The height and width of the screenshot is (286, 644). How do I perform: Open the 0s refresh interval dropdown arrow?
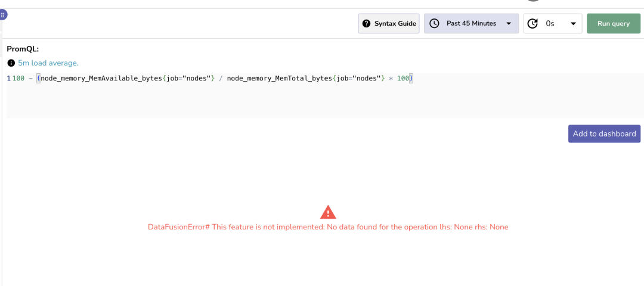click(573, 23)
